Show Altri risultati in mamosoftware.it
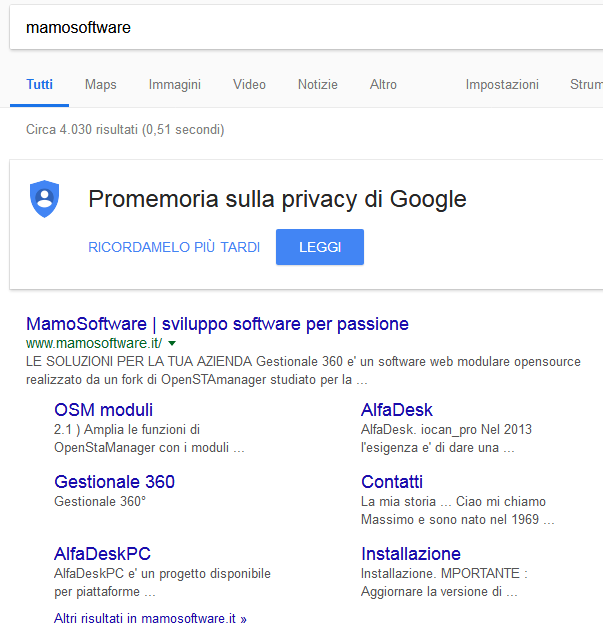The width and height of the screenshot is (603, 644). click(x=150, y=619)
